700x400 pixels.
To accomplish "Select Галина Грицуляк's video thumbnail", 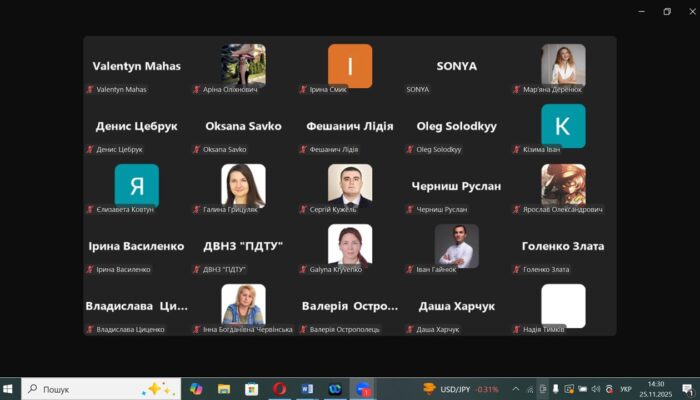I will pos(243,185).
